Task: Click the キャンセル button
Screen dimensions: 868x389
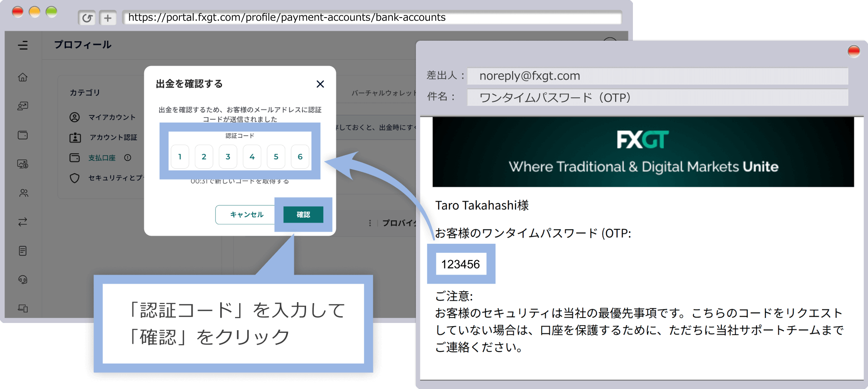Action: (246, 214)
